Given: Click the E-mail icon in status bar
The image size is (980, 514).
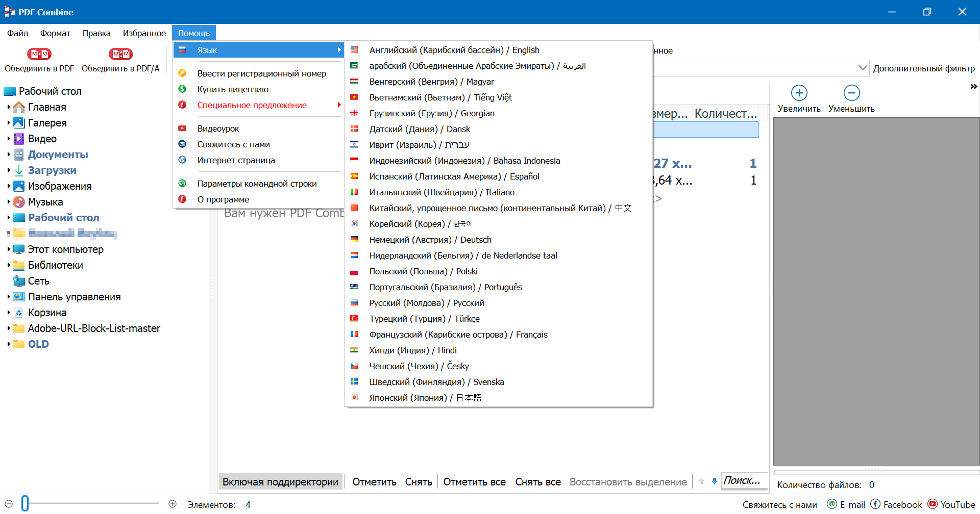Looking at the screenshot, I should click(832, 504).
